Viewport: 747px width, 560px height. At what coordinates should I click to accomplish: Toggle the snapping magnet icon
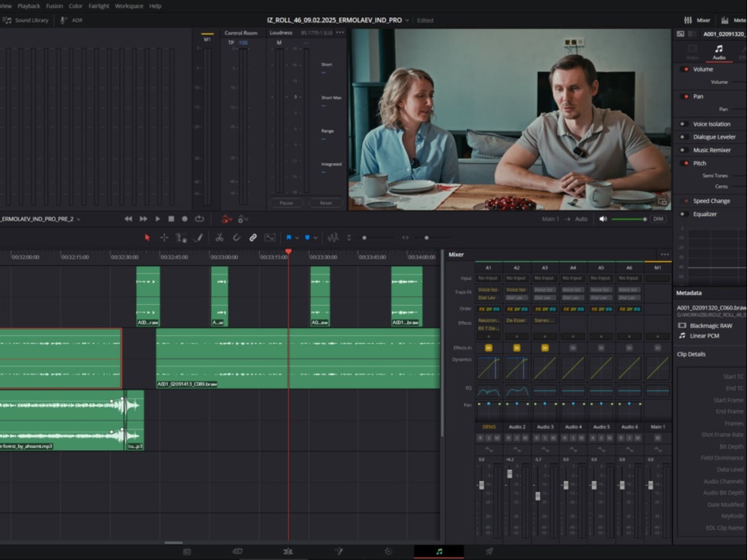point(236,238)
